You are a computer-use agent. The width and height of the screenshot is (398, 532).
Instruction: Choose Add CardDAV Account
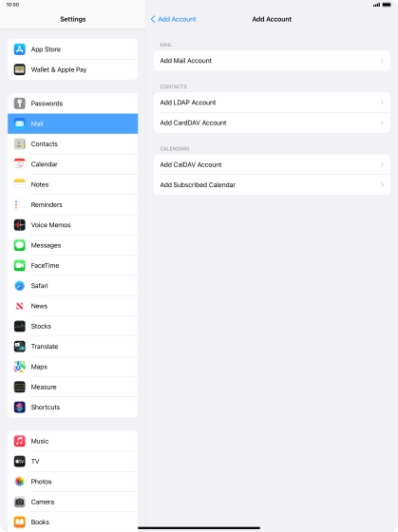(272, 123)
